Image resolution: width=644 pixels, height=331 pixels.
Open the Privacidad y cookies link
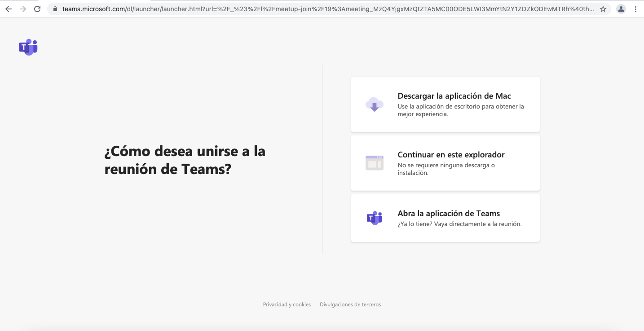[x=287, y=305]
